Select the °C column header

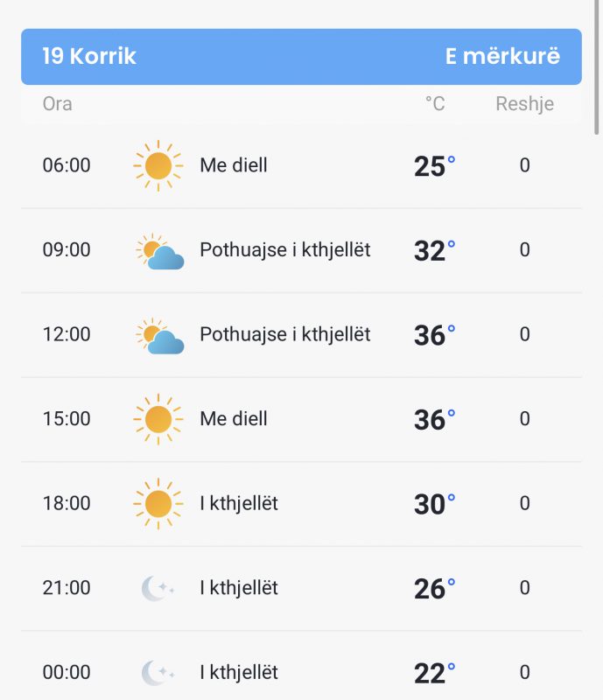435,104
